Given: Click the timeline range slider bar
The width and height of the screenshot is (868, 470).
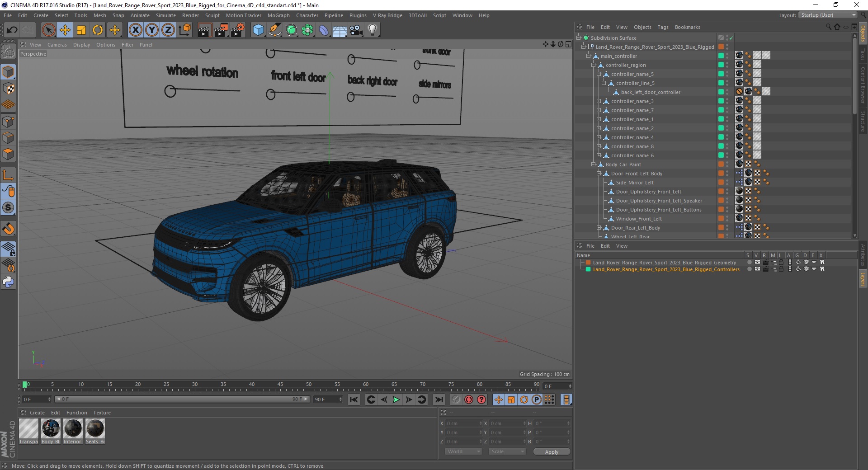Looking at the screenshot, I should [182, 399].
